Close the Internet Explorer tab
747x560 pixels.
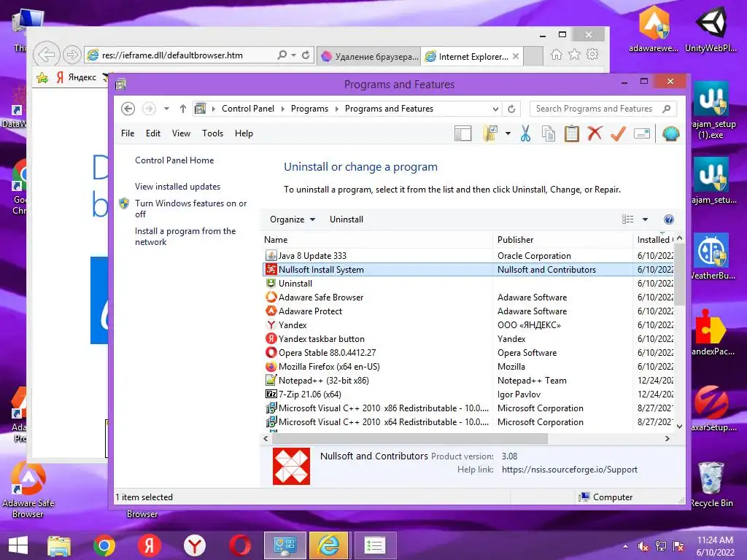[x=516, y=56]
